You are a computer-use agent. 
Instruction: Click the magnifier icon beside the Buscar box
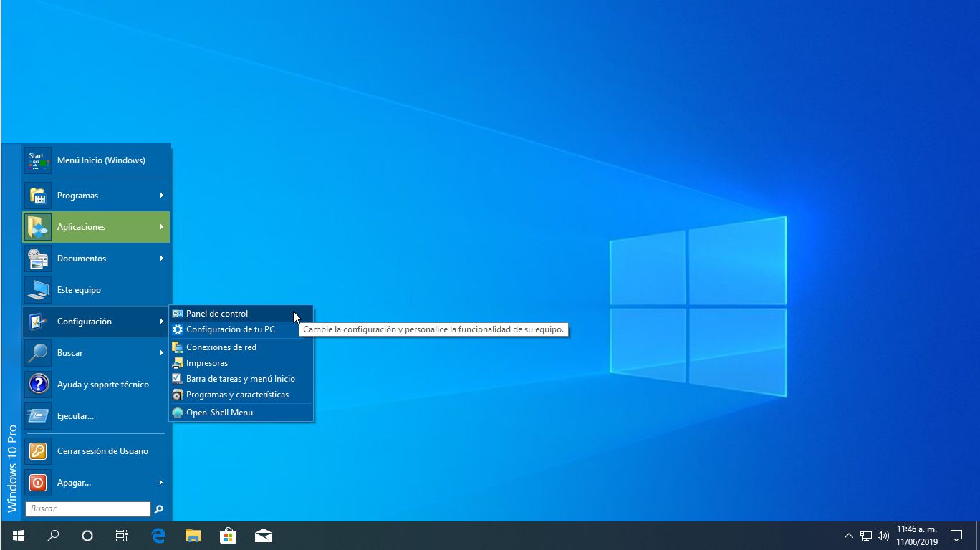pos(159,509)
